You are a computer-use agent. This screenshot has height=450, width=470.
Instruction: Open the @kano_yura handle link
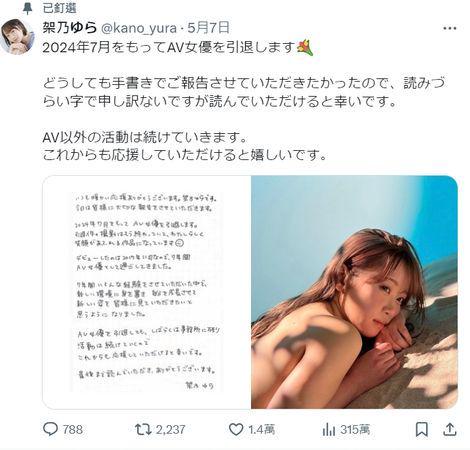click(x=139, y=28)
